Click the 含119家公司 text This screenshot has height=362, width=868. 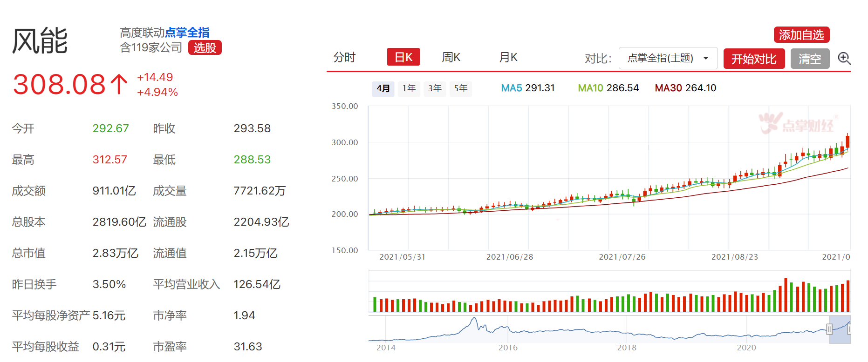coord(151,47)
